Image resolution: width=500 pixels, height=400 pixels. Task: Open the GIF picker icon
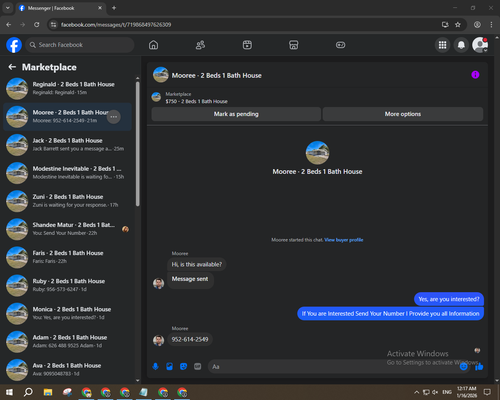coord(198,367)
